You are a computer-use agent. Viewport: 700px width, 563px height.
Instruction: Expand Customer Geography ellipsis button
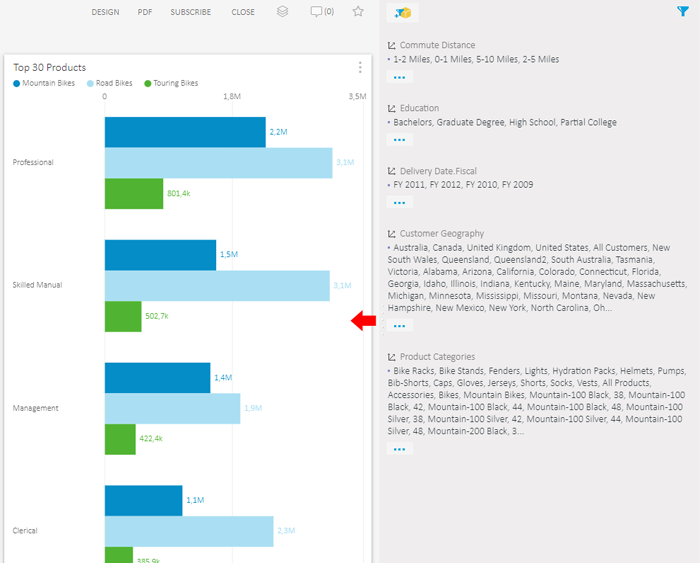[400, 326]
